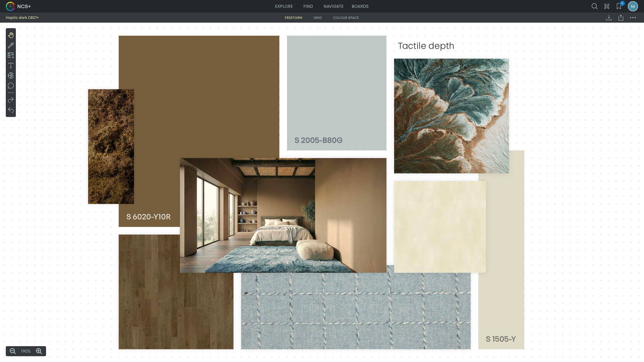Open the colour scanner icon
Image resolution: width=644 pixels, height=362 pixels.
pos(607,6)
